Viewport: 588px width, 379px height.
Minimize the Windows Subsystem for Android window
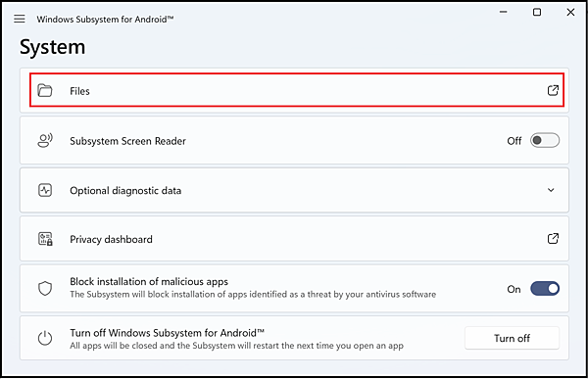click(503, 12)
